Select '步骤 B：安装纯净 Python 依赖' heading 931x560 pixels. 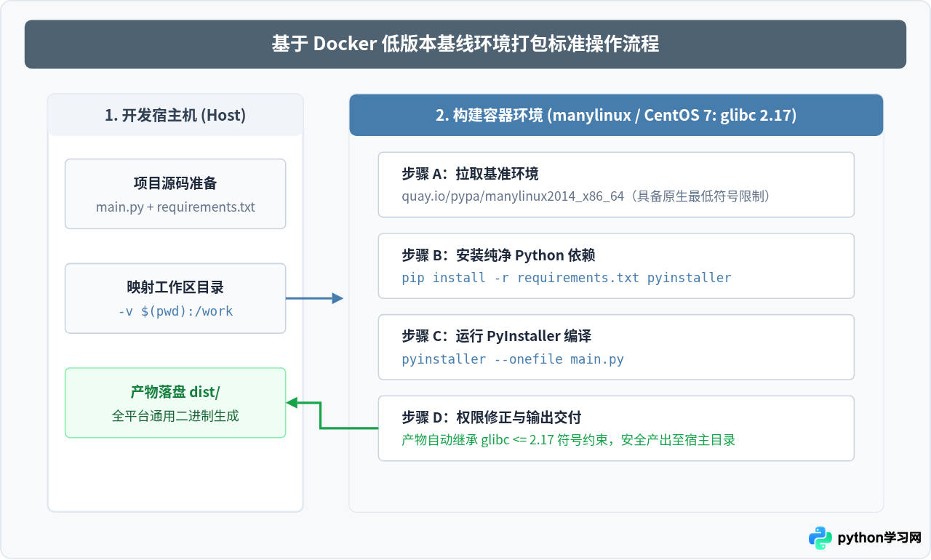coord(499,255)
